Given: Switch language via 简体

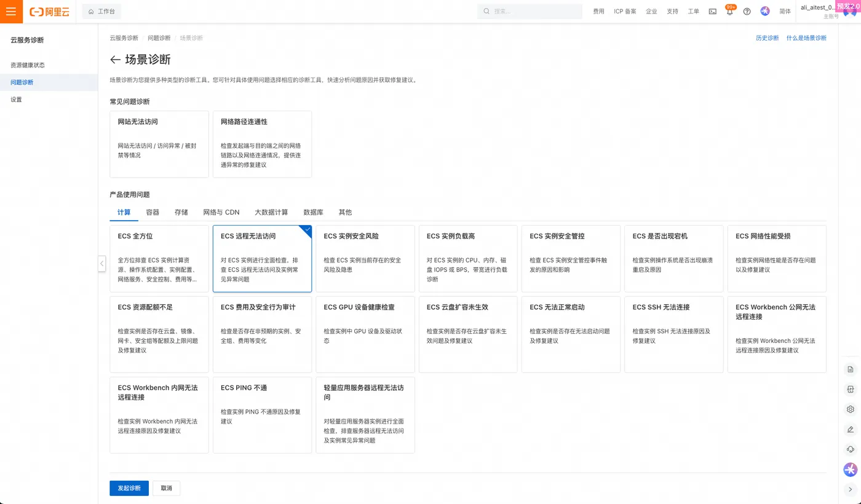Looking at the screenshot, I should click(x=785, y=12).
